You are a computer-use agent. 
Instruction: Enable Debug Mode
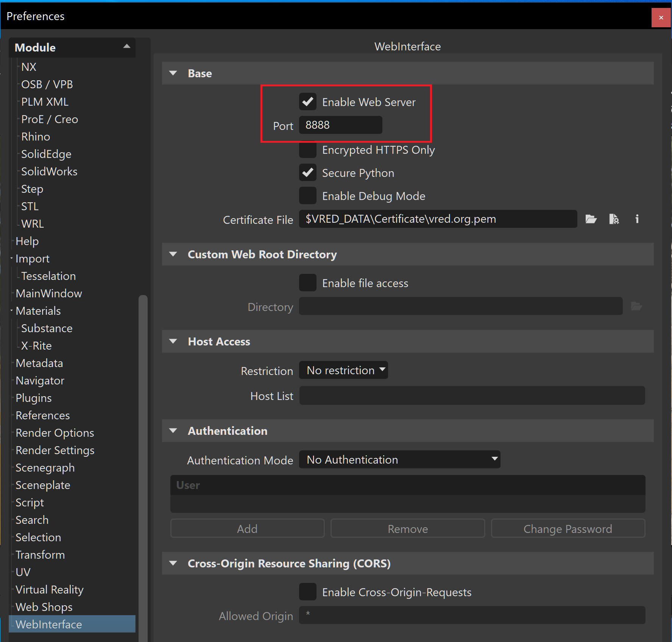(308, 195)
